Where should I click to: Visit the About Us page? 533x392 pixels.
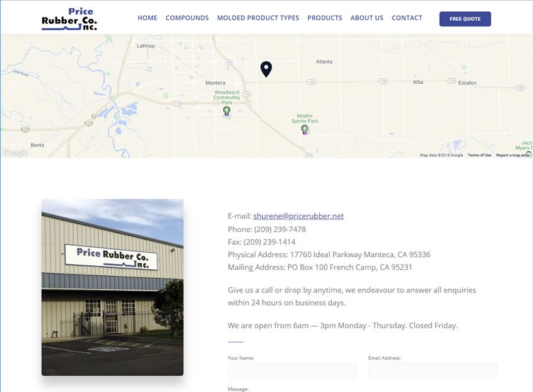pos(366,18)
